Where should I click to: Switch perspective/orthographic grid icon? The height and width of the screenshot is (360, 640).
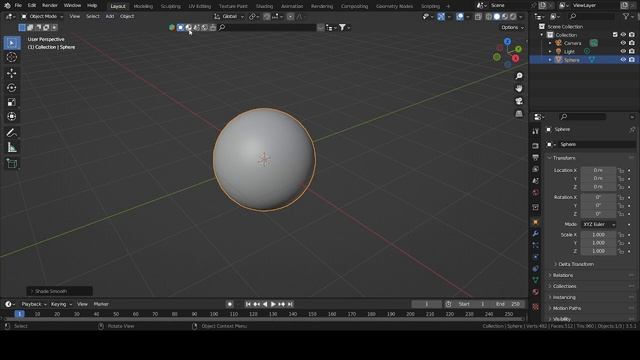519,113
